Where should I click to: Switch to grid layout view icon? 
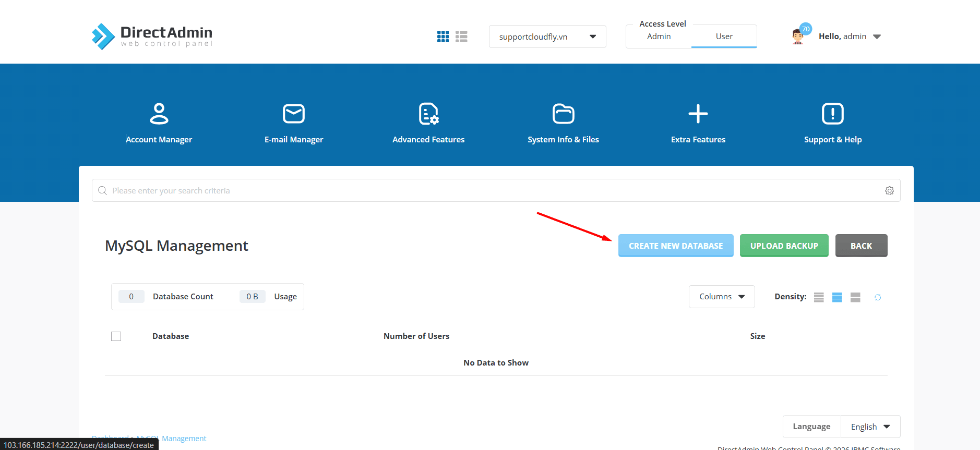coord(443,37)
